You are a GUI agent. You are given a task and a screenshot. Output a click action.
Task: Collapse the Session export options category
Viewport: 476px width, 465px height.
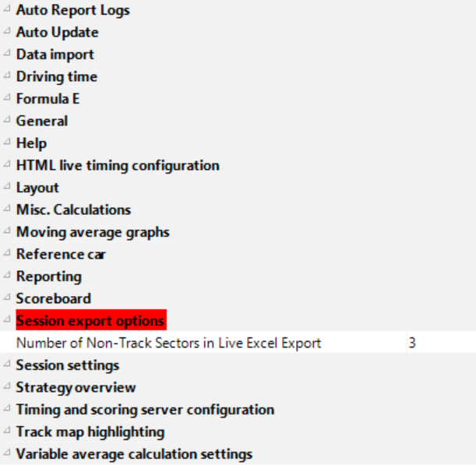click(x=7, y=321)
